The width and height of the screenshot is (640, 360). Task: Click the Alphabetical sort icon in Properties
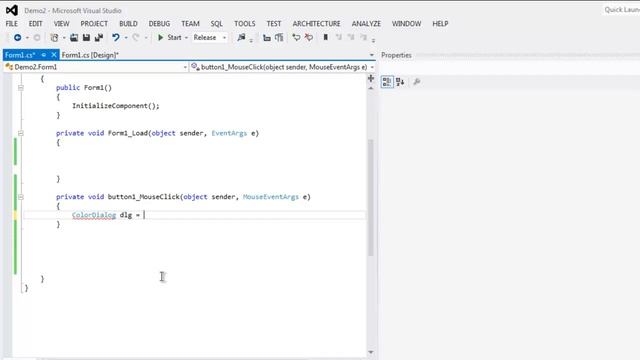400,82
